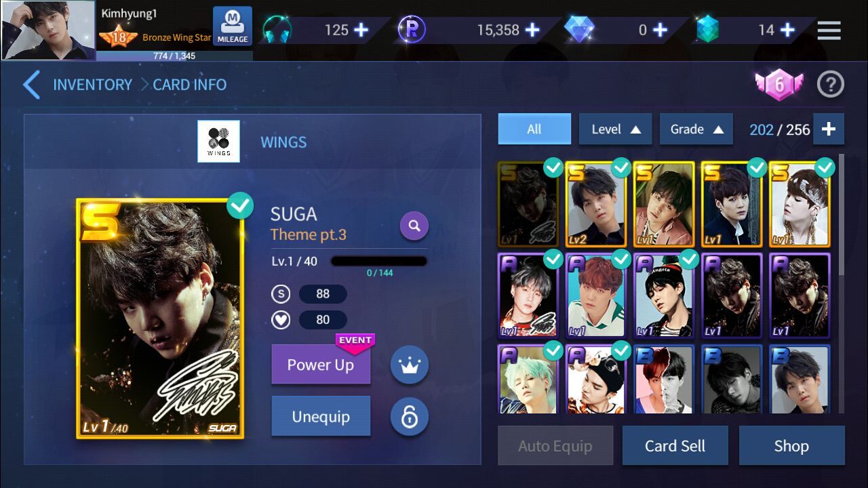868x488 pixels.
Task: Open the Grade sort dropdown
Action: (696, 129)
